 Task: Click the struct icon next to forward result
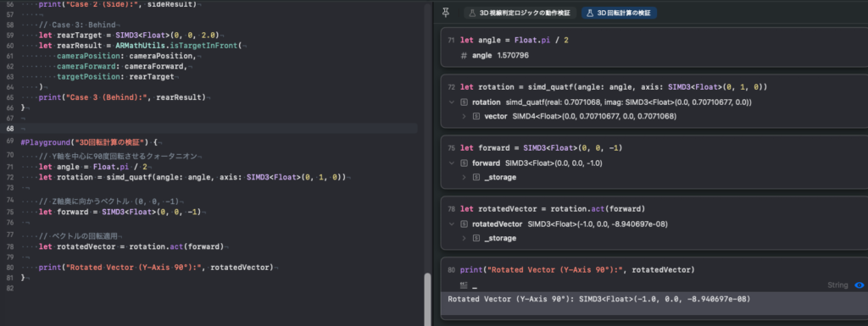[x=464, y=163]
